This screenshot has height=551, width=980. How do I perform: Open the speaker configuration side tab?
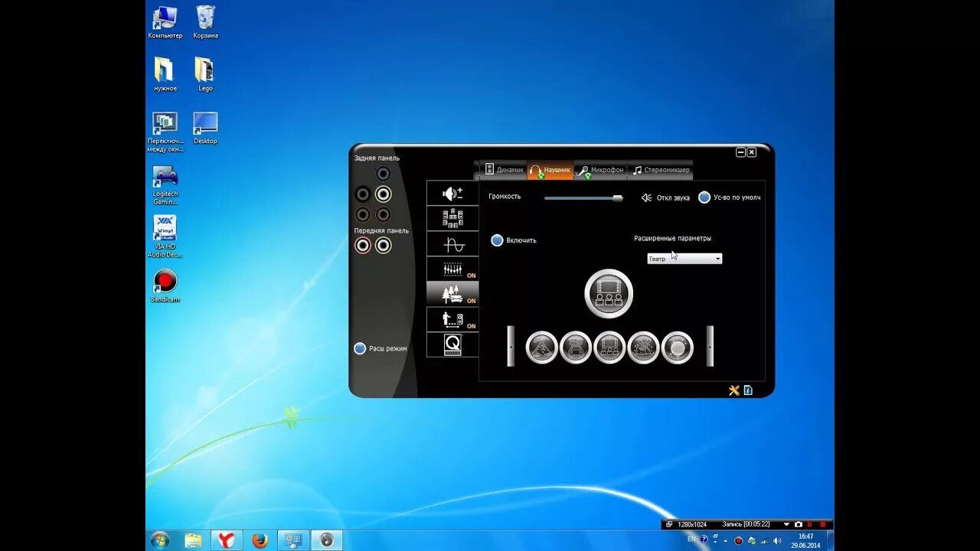tap(452, 219)
